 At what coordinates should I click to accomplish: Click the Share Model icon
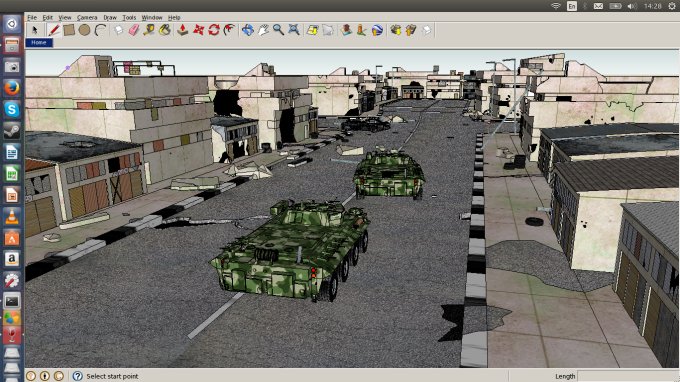tap(411, 30)
